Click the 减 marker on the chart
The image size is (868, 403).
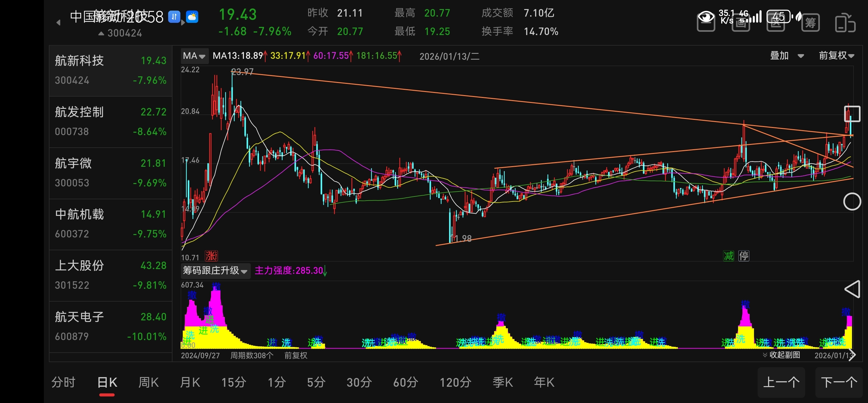pos(728,256)
